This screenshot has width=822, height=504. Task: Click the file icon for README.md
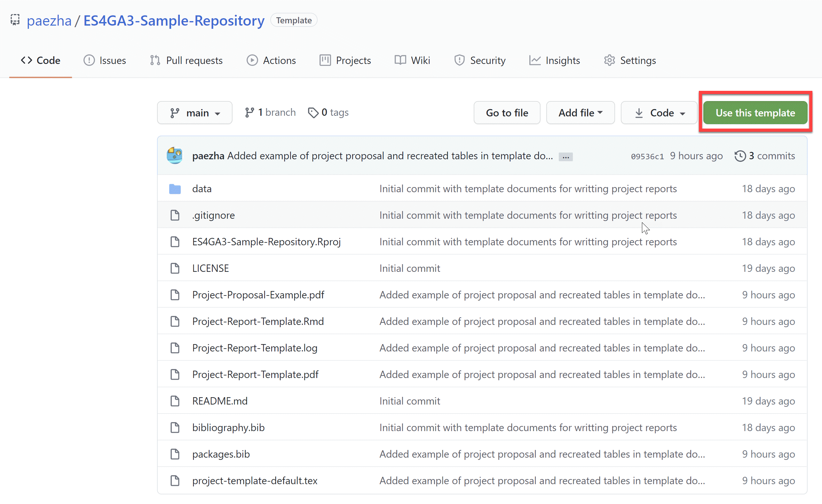(175, 401)
